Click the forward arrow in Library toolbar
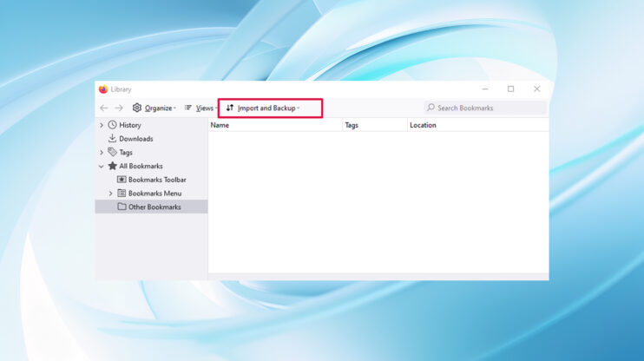 click(119, 108)
